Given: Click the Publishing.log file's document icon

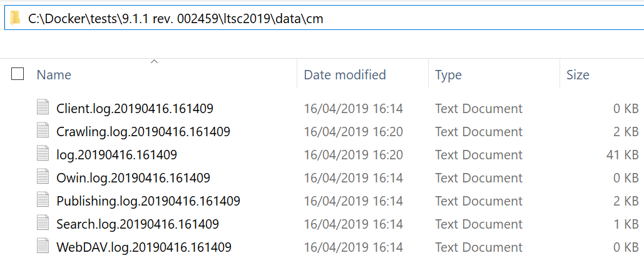Looking at the screenshot, I should (43, 201).
